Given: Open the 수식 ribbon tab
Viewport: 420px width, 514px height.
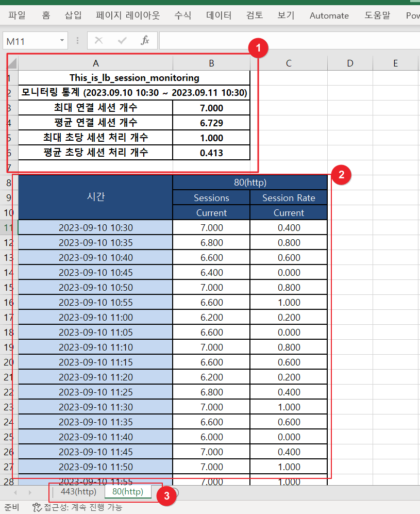Looking at the screenshot, I should pyautogui.click(x=182, y=15).
